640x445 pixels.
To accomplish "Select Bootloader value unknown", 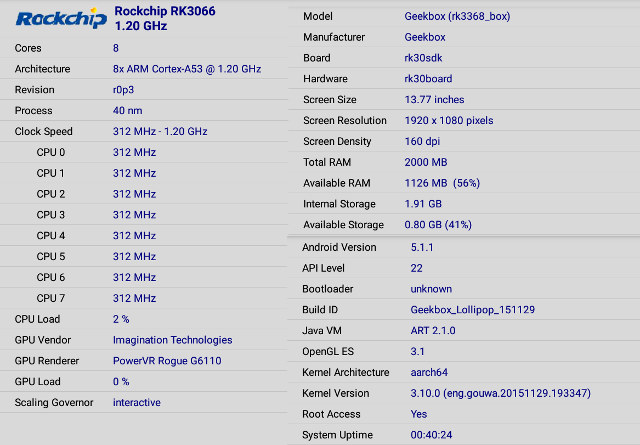I will click(431, 289).
